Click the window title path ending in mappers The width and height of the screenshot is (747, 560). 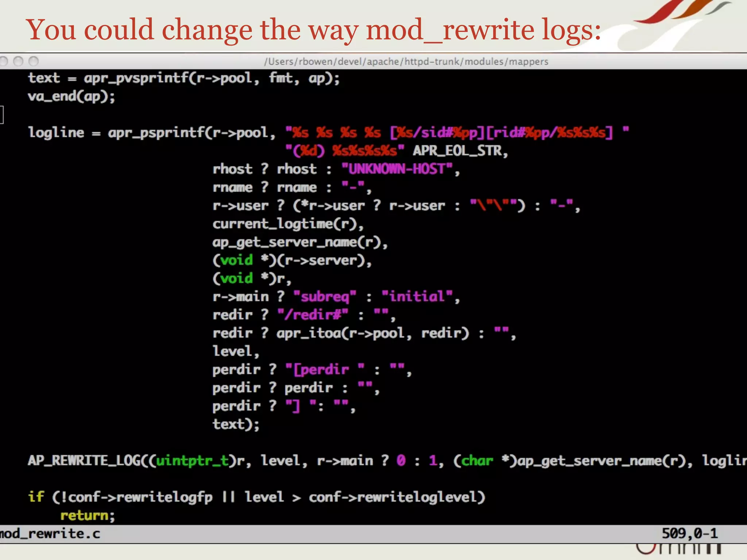[x=406, y=62]
